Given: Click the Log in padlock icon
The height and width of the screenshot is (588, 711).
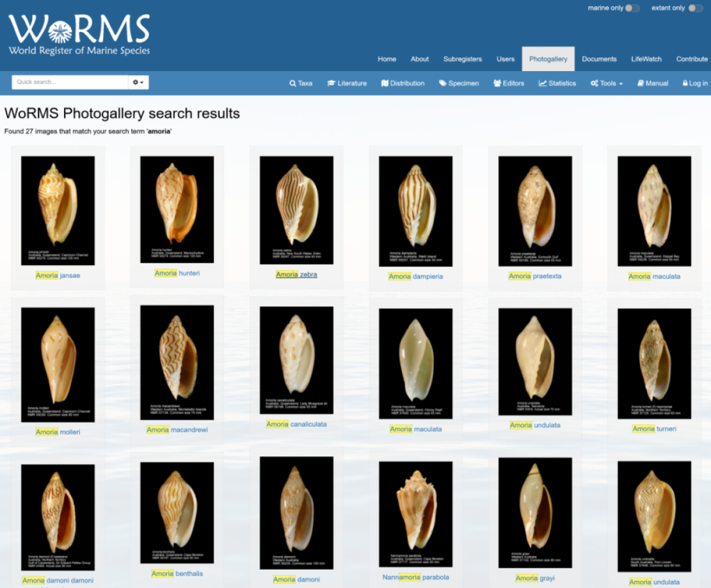Looking at the screenshot, I should pos(685,84).
